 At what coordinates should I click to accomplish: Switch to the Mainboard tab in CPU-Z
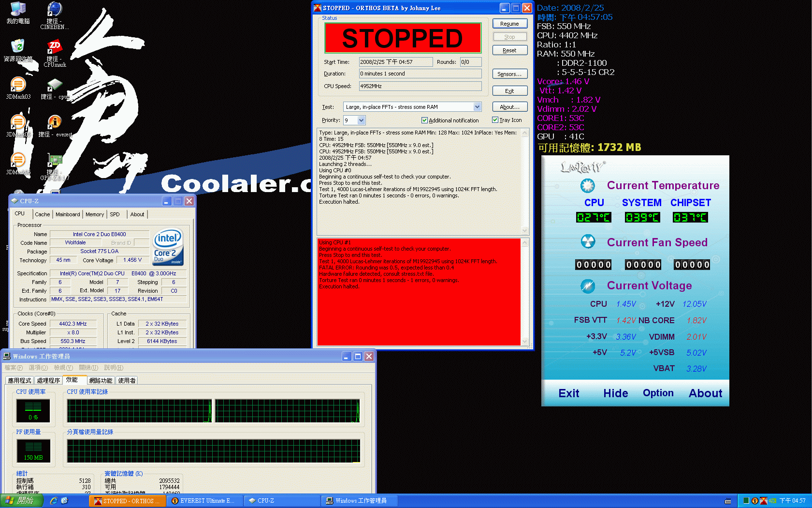[68, 214]
